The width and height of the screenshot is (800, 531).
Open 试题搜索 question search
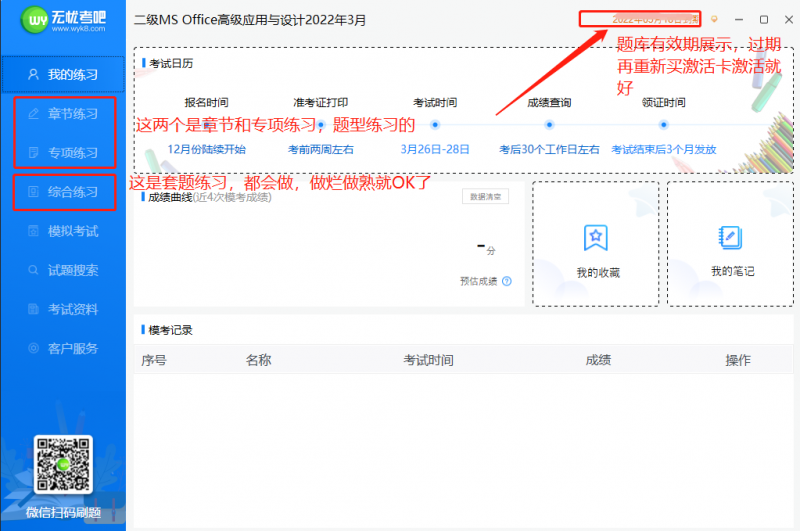pyautogui.click(x=63, y=270)
